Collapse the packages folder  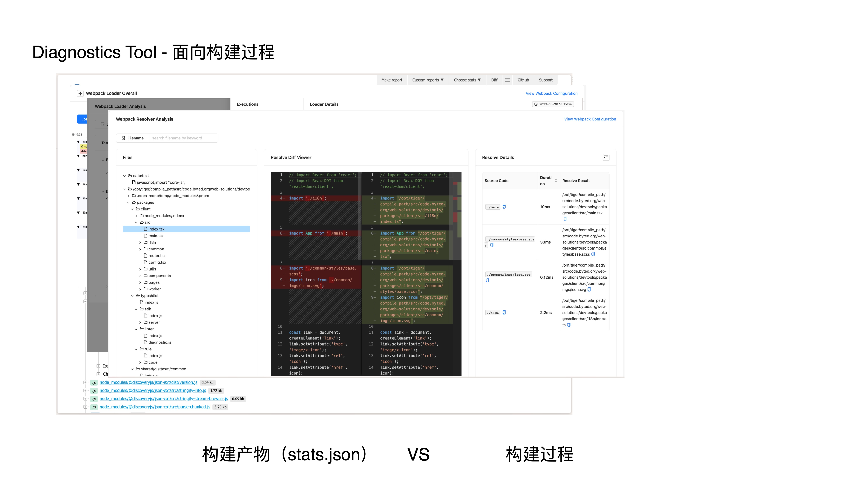pos(128,202)
